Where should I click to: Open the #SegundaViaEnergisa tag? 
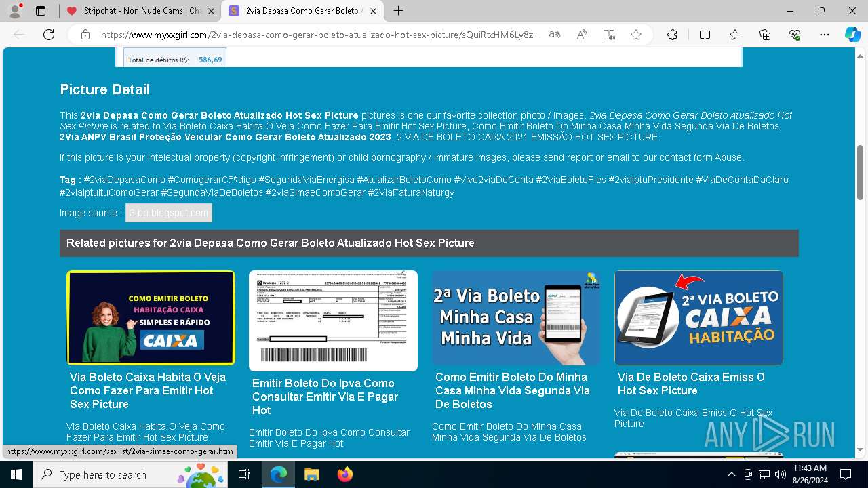click(307, 180)
